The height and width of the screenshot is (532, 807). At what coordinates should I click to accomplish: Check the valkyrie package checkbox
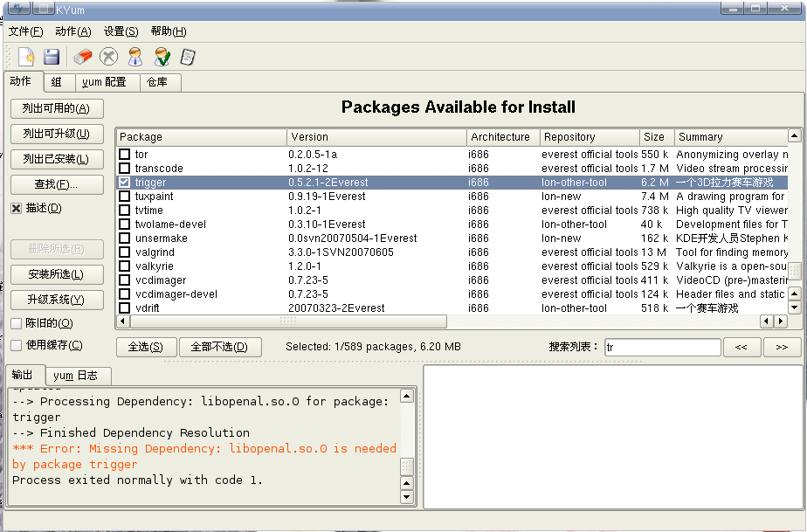[x=125, y=266]
